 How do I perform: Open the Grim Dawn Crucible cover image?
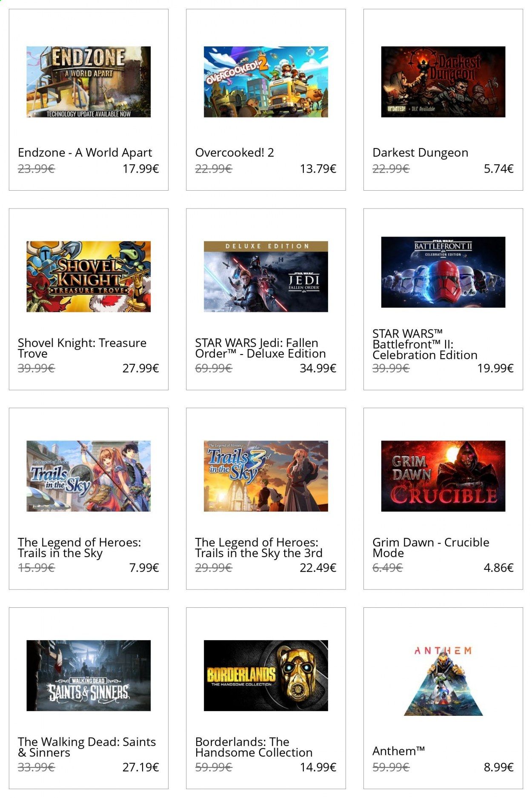[443, 476]
